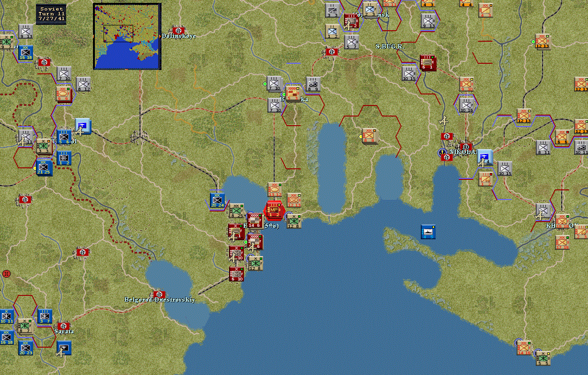Select the blue air HQ beside Sarata
The image size is (588, 375).
tap(64, 348)
